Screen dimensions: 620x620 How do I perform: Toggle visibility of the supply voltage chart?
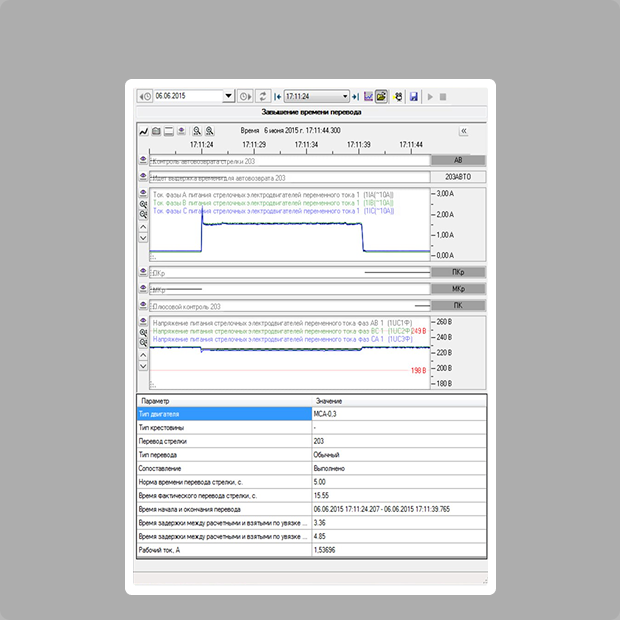coord(143,321)
